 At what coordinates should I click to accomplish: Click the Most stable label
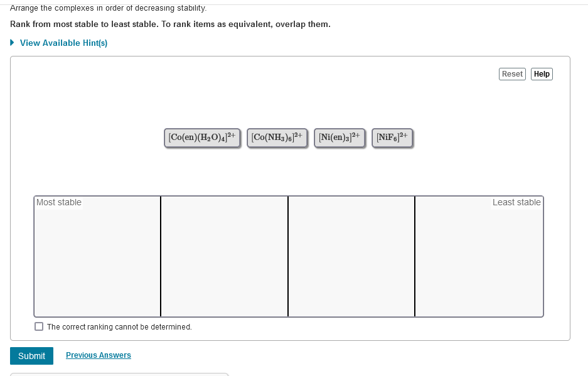tap(58, 202)
